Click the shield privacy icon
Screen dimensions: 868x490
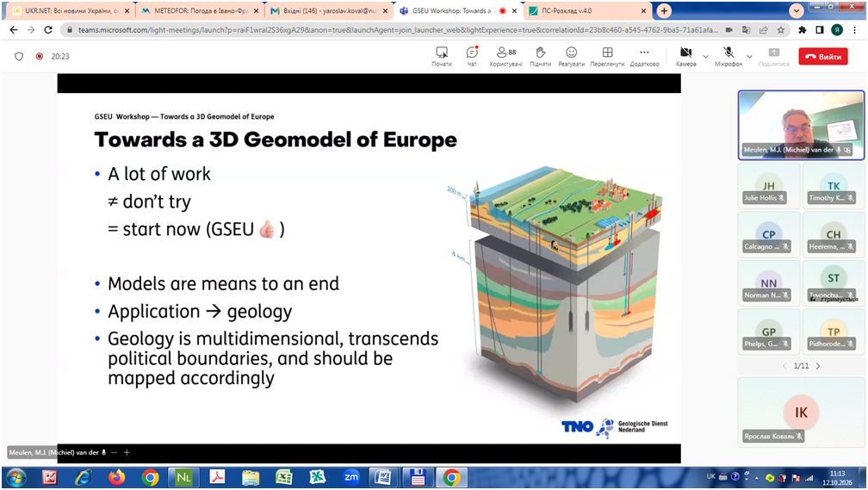pyautogui.click(x=19, y=57)
